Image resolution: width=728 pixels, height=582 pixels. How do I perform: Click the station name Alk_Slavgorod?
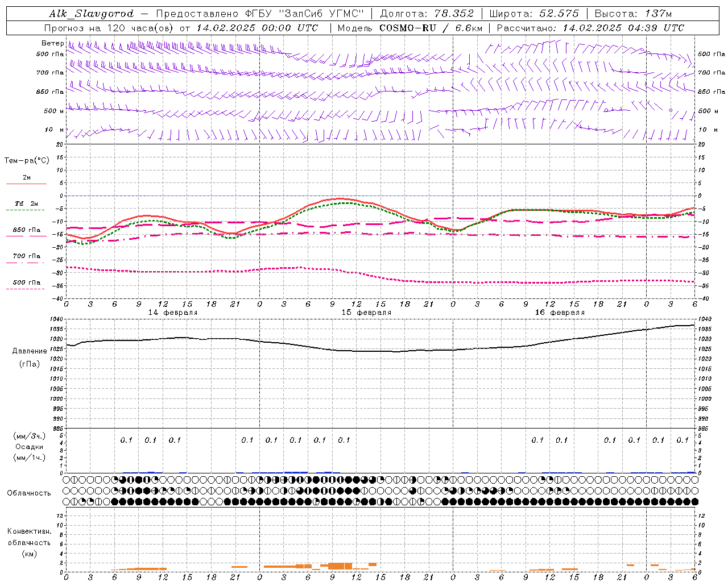point(92,14)
